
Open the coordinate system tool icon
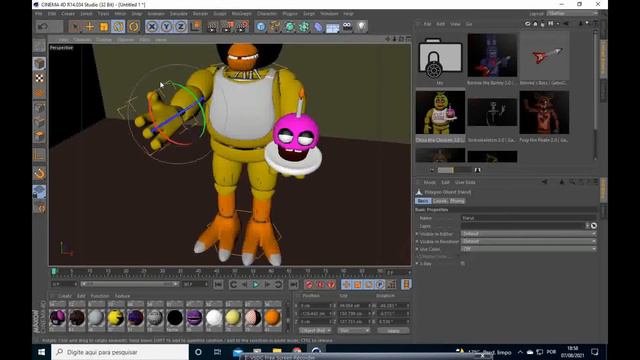196,27
